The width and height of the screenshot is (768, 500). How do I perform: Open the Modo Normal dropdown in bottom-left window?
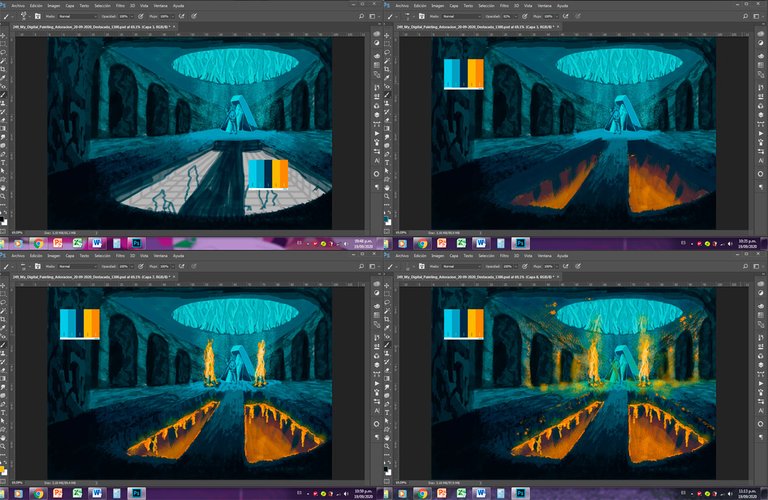(x=78, y=266)
